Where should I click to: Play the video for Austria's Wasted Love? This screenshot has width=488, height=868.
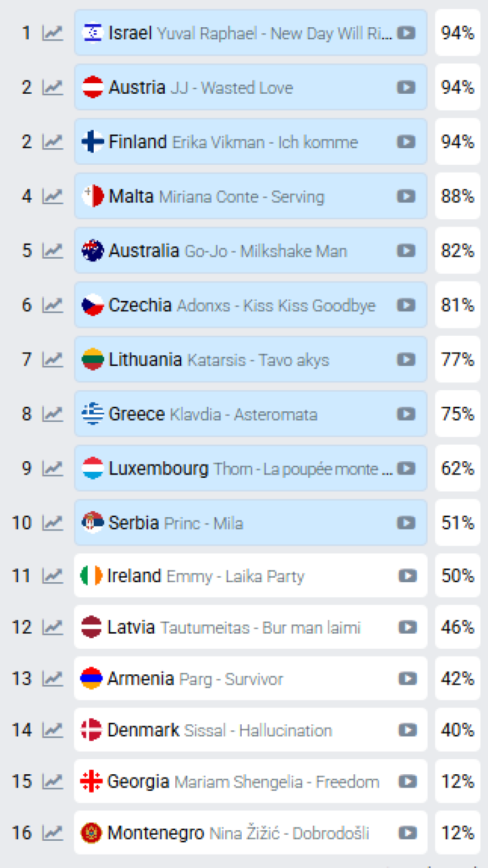[x=406, y=88]
